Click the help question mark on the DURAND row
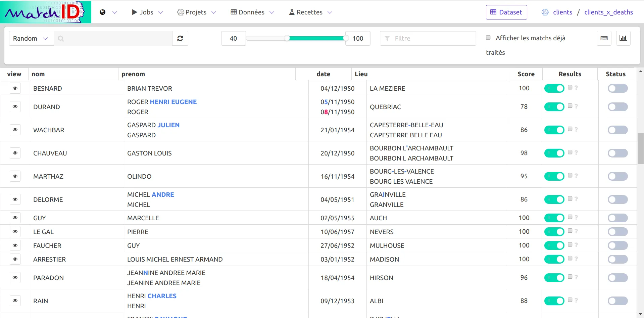This screenshot has height=318, width=644. (x=577, y=106)
